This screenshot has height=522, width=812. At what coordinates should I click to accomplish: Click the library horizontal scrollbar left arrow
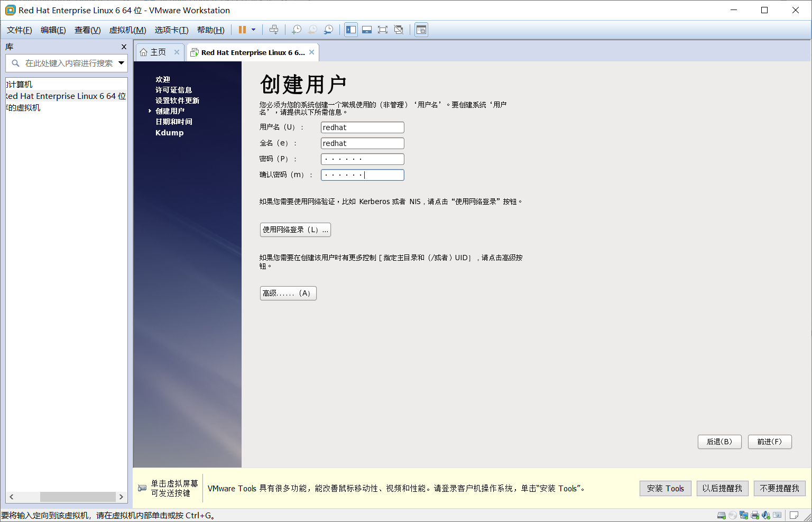point(11,497)
